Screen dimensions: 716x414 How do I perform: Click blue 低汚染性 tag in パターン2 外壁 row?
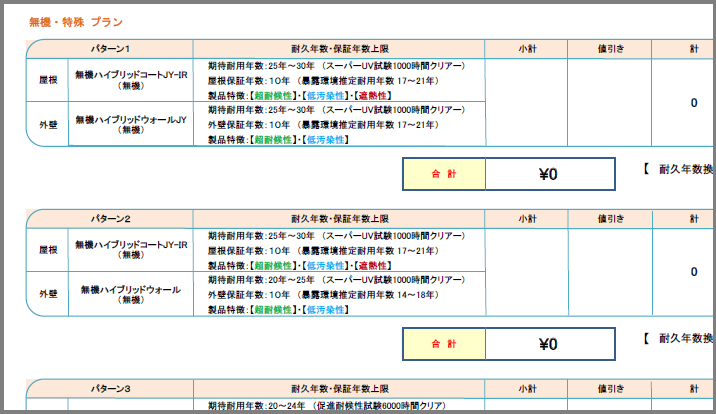point(324,310)
